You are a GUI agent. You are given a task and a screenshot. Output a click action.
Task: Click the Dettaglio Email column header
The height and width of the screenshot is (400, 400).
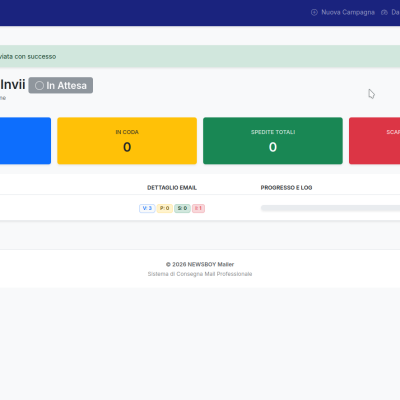click(172, 188)
